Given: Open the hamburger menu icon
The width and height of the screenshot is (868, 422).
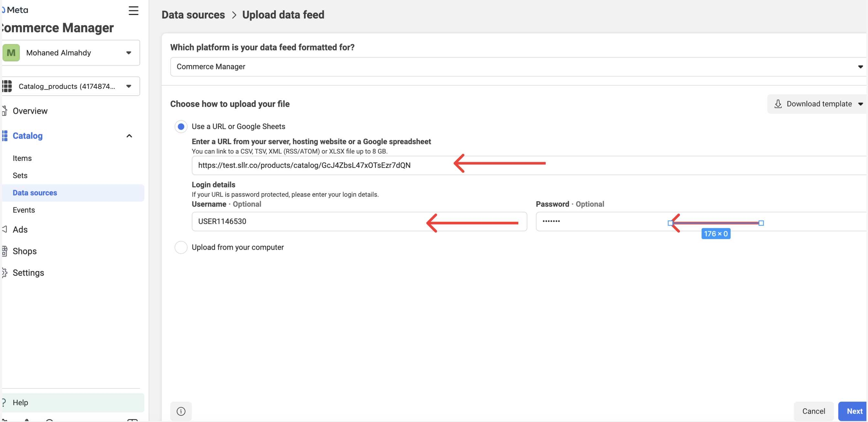Looking at the screenshot, I should (x=133, y=11).
